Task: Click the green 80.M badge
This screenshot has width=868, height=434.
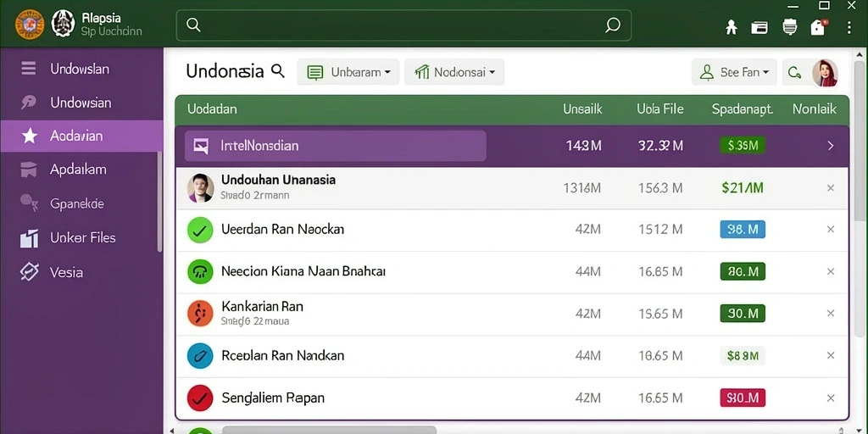Action: 743,271
